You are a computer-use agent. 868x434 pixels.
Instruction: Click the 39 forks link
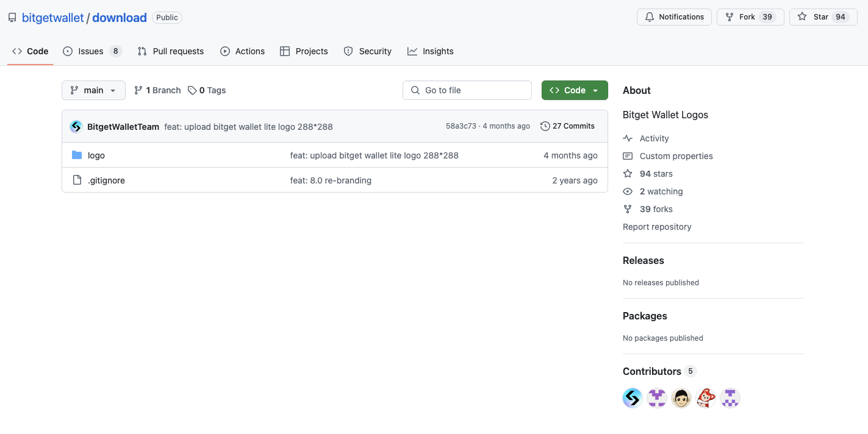pos(648,209)
